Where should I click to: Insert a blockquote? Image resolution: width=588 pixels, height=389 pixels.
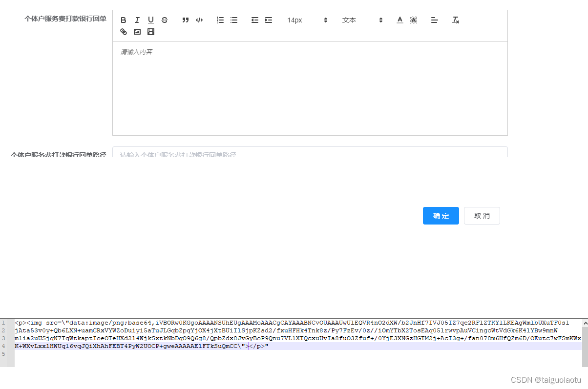186,20
